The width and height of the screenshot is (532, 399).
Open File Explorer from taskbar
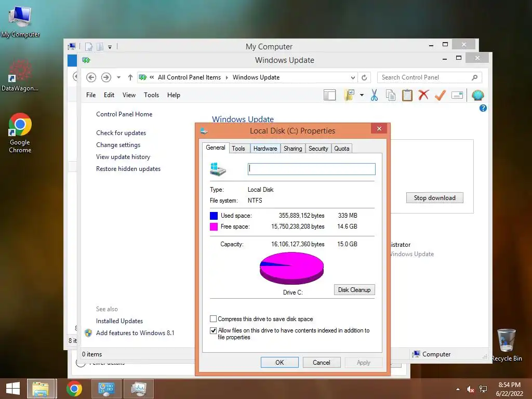[x=41, y=389]
